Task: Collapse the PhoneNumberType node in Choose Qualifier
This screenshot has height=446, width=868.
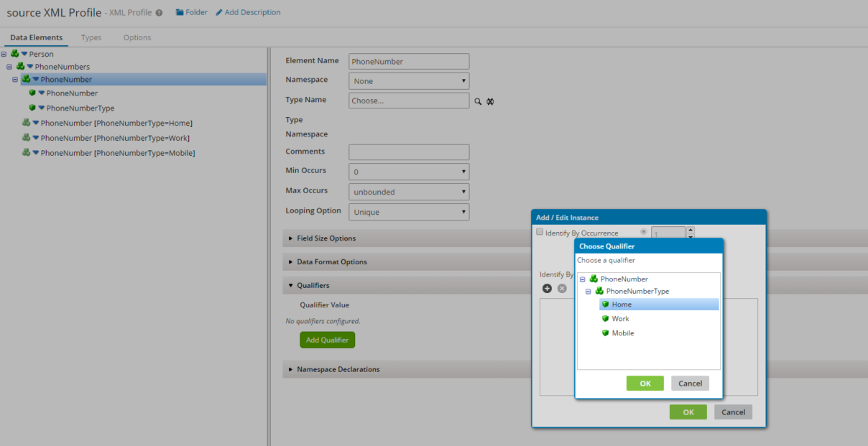Action: [588, 291]
